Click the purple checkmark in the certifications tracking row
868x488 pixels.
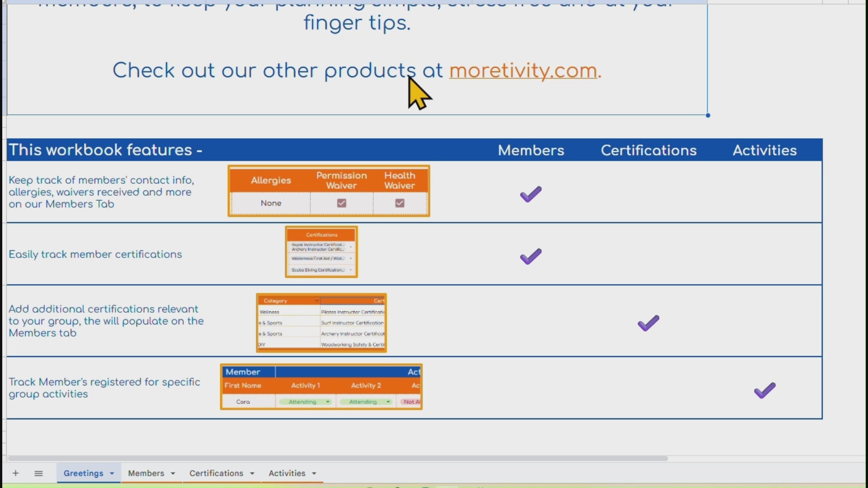coord(530,256)
